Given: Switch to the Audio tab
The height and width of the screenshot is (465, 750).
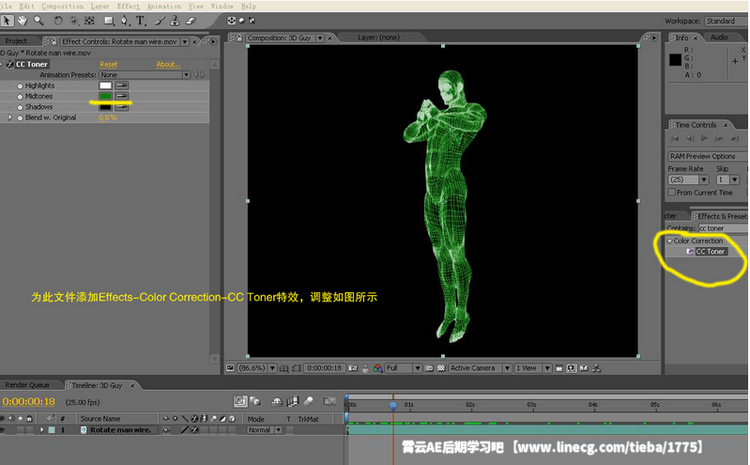Looking at the screenshot, I should tap(719, 37).
